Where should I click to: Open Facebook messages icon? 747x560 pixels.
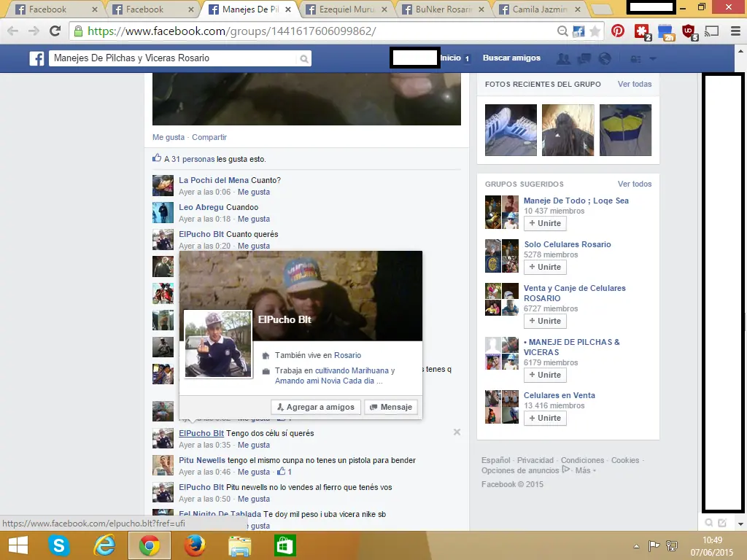[584, 58]
